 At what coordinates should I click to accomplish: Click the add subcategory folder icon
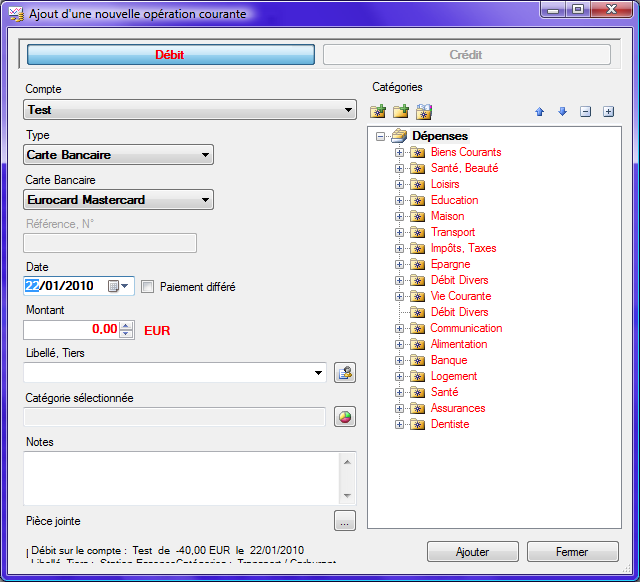pos(401,111)
